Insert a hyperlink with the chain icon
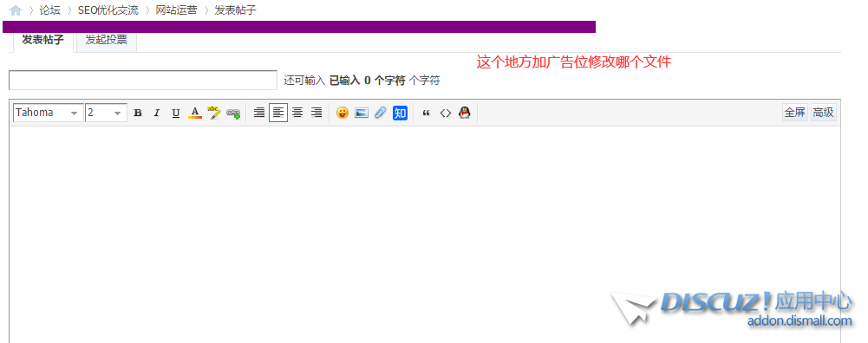 click(233, 113)
